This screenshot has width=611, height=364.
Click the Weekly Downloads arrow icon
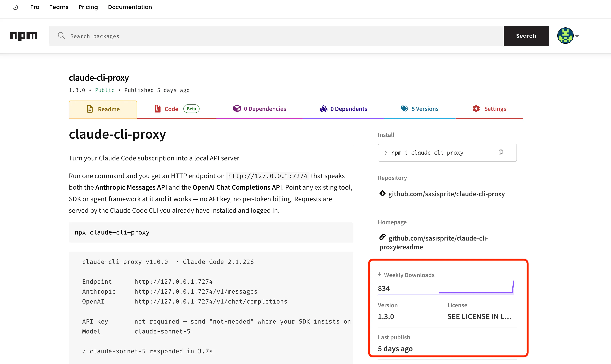pyautogui.click(x=379, y=275)
